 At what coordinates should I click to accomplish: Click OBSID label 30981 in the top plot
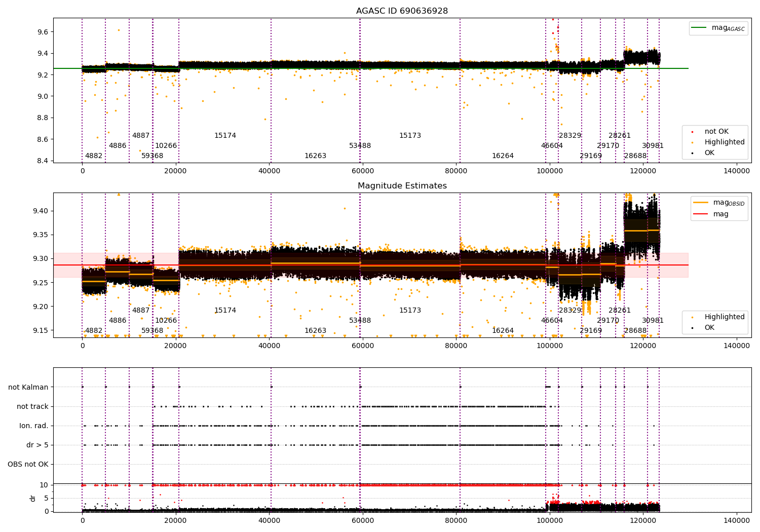pos(653,145)
